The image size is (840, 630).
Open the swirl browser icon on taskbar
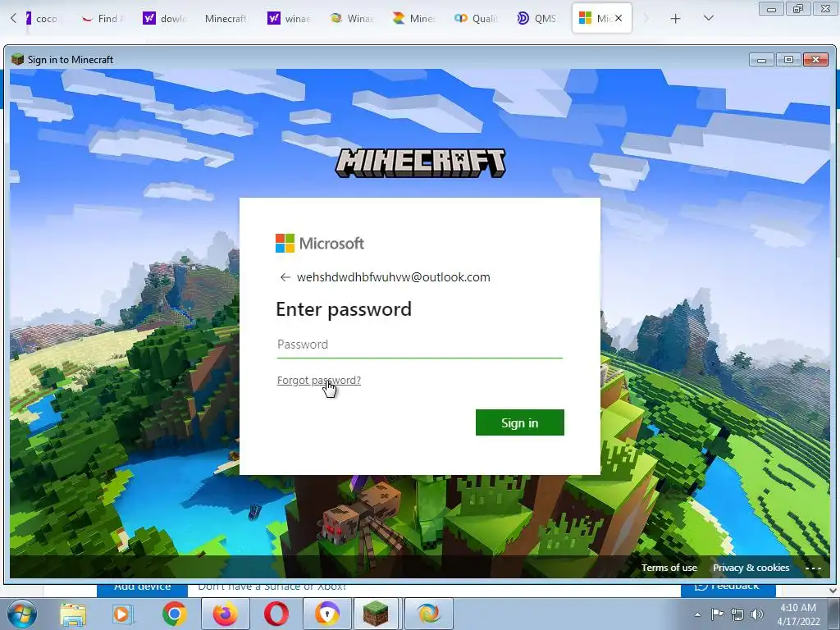pyautogui.click(x=428, y=614)
